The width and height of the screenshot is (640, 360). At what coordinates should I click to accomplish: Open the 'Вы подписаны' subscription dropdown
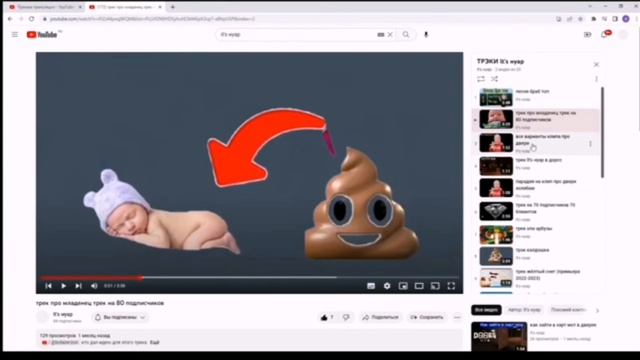120,317
